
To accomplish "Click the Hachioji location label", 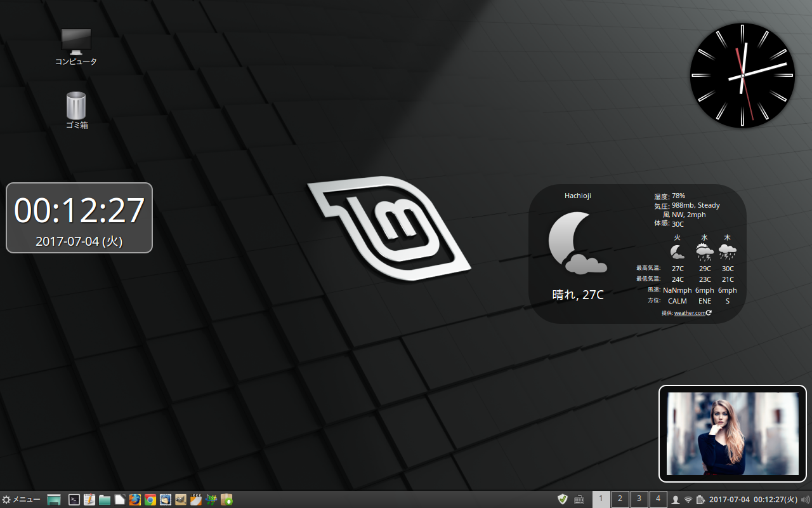I will (x=578, y=196).
